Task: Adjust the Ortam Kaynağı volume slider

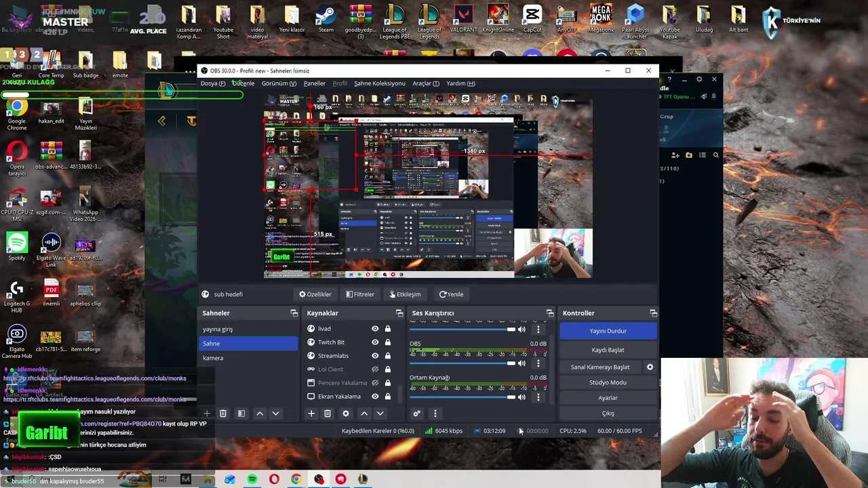Action: 462,397
